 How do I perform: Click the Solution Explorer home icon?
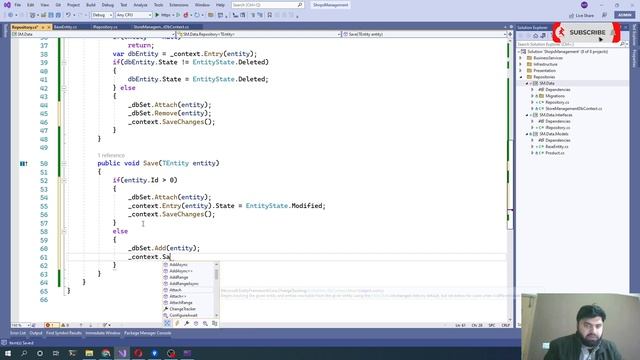(x=536, y=36)
